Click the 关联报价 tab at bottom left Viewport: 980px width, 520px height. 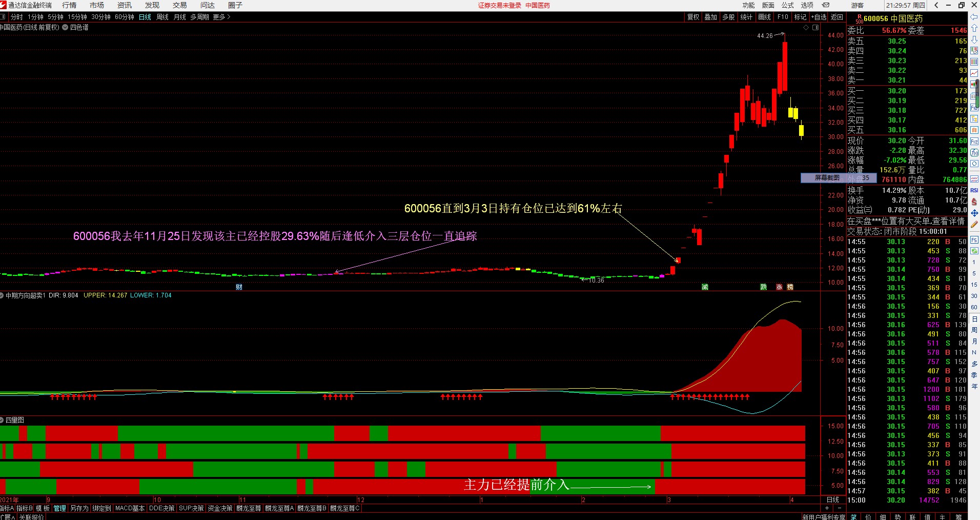tap(32, 517)
